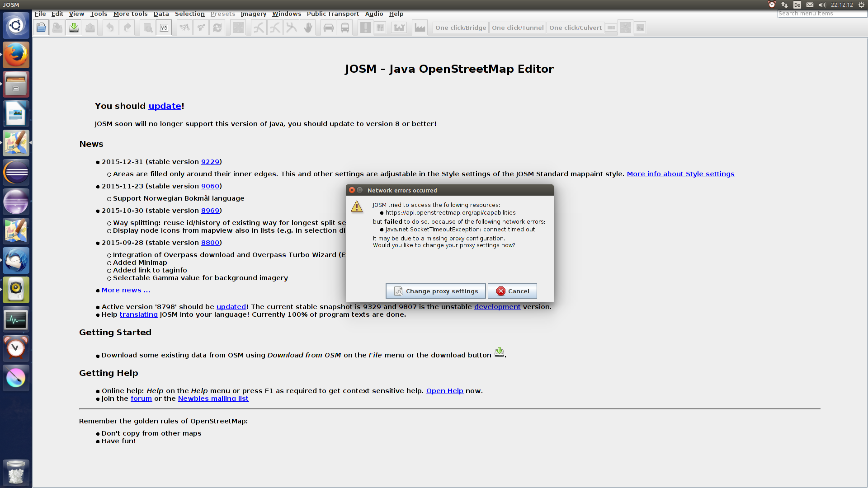This screenshot has height=488, width=868.
Task: Follow the "development" version link
Action: pyautogui.click(x=497, y=307)
